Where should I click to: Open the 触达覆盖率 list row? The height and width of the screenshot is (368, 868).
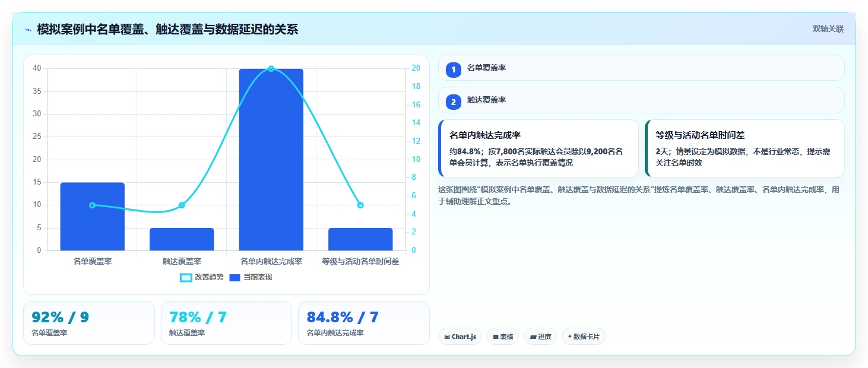(x=641, y=100)
